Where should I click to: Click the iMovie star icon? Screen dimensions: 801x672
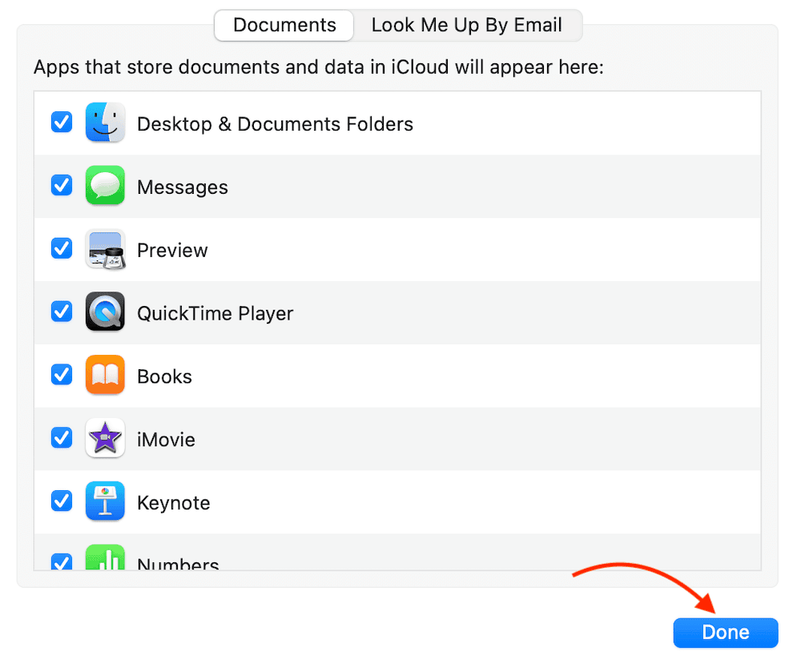click(x=105, y=437)
